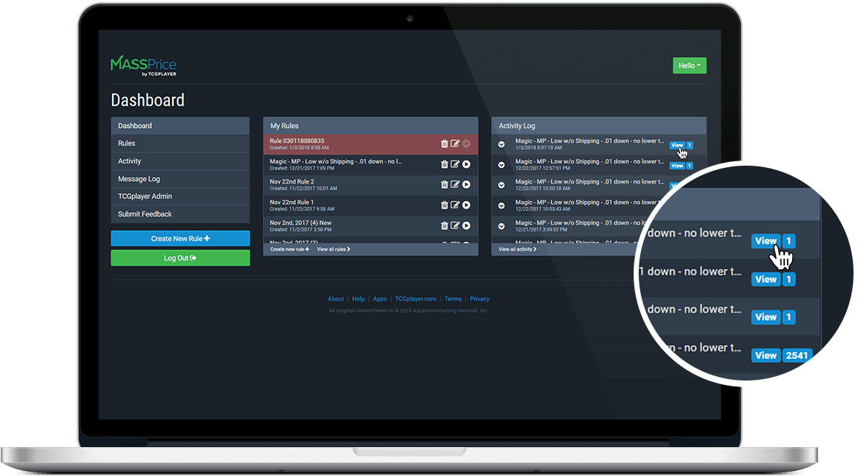The height and width of the screenshot is (476, 868).
Task: Delete the Magic - MP Low w/o Shipping rule
Action: point(444,164)
